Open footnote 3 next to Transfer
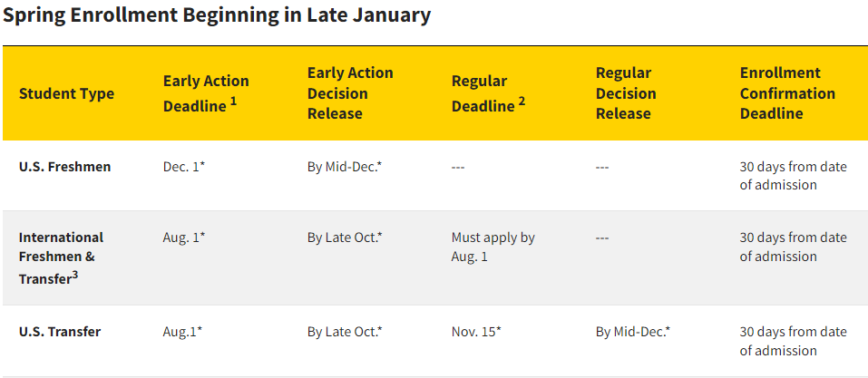 click(x=75, y=276)
